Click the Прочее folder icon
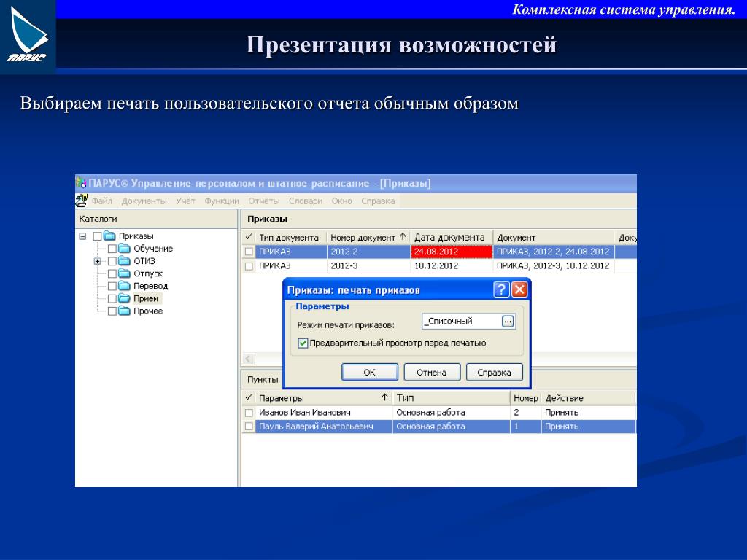The width and height of the screenshot is (747, 560). 124,311
